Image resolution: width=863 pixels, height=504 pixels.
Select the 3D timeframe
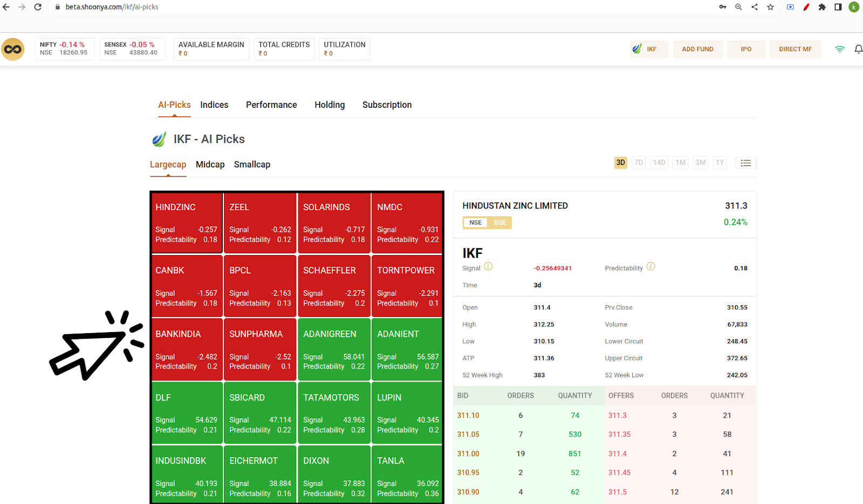(621, 163)
